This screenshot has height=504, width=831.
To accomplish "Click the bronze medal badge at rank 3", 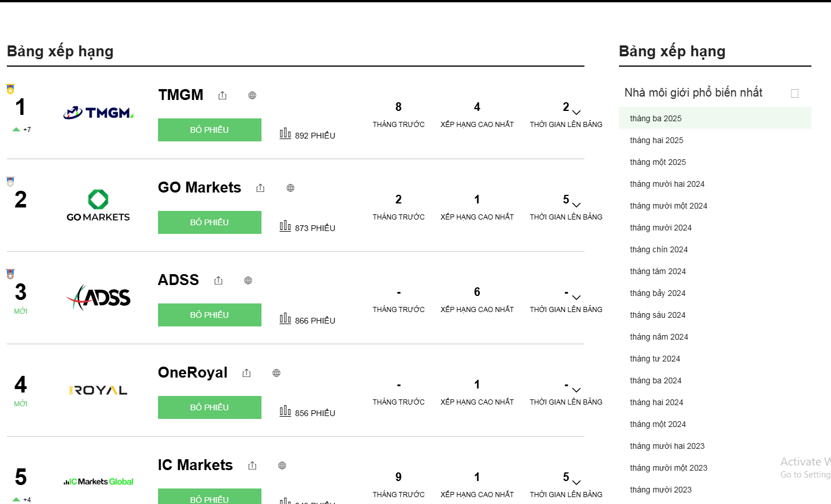I will coord(10,274).
